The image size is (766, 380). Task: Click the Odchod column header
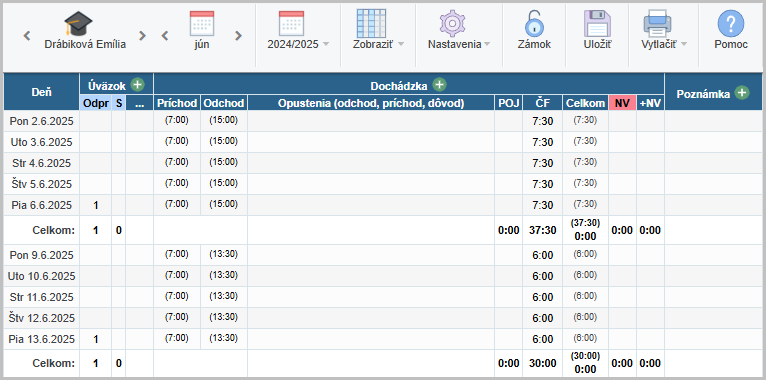point(224,103)
